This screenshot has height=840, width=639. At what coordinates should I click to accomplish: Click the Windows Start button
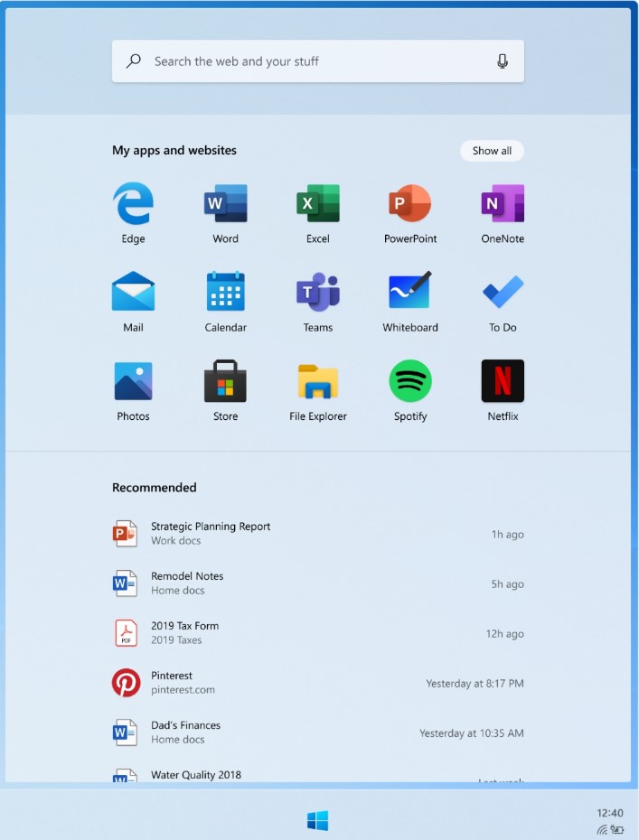click(x=318, y=820)
